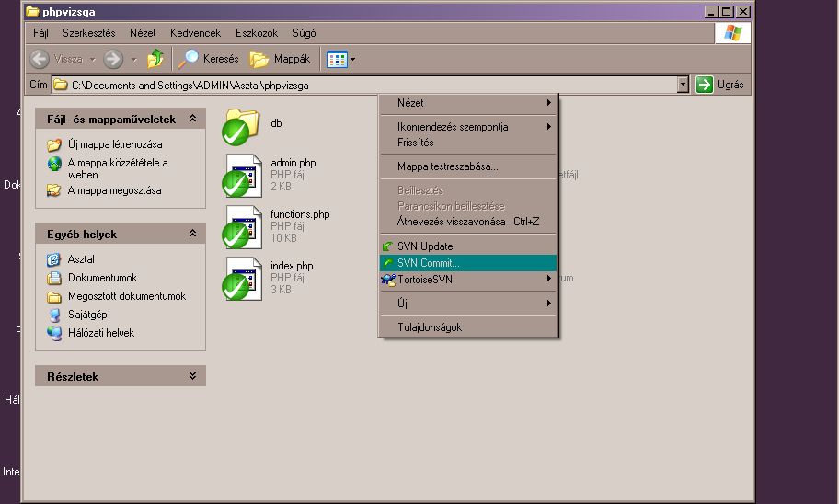Click the index.php file name
Screen dimensions: 839x504
coord(293,266)
